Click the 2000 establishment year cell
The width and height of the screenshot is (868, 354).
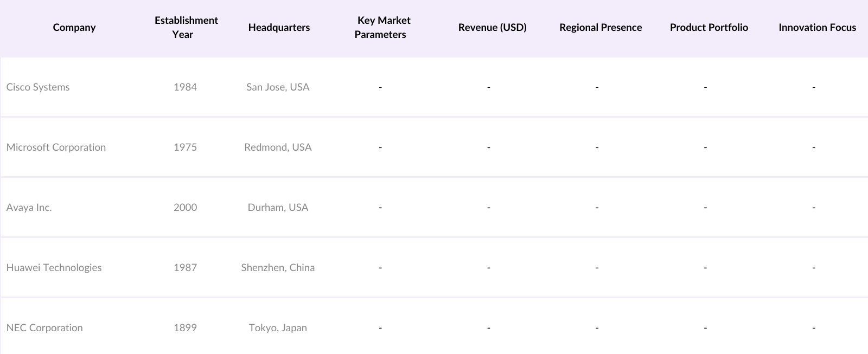[185, 208]
